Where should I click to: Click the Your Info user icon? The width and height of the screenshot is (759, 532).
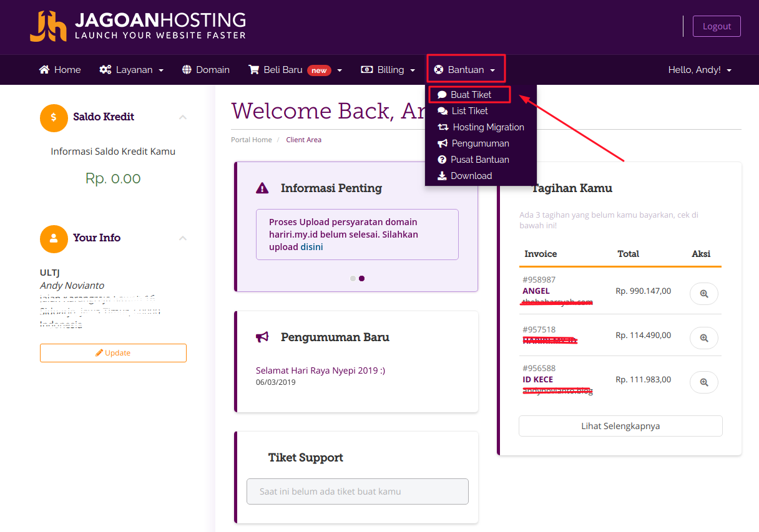(54, 238)
